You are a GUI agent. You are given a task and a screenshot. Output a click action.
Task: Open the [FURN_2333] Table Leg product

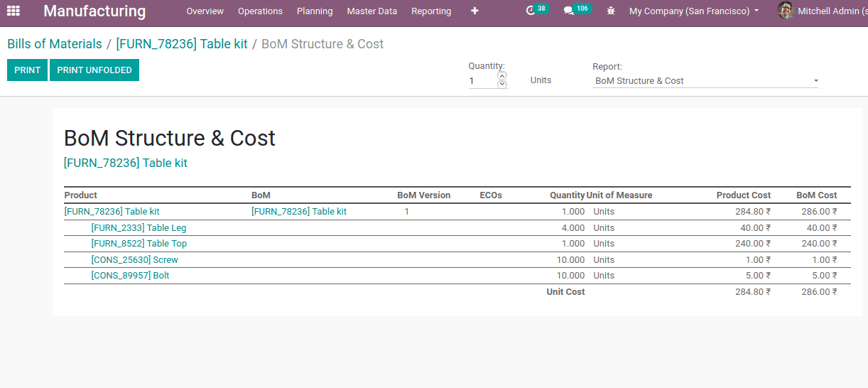pyautogui.click(x=139, y=228)
